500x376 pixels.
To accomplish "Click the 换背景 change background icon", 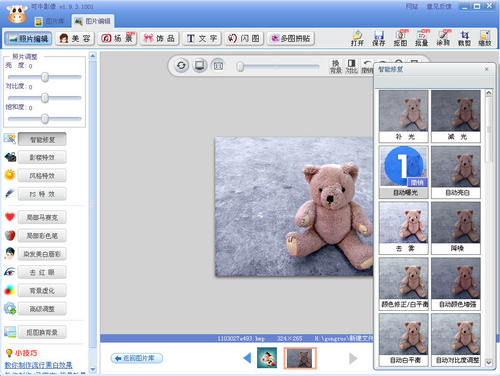I will click(x=335, y=66).
